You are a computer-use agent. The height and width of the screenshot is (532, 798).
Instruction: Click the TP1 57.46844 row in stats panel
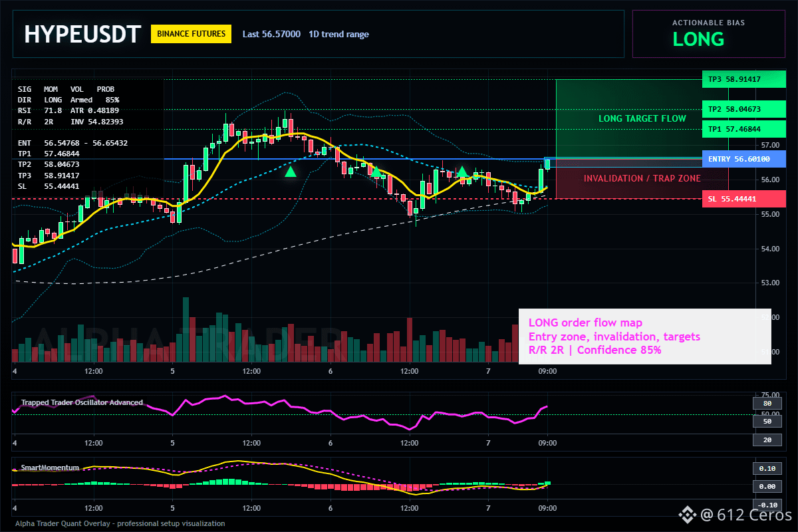[x=49, y=154]
